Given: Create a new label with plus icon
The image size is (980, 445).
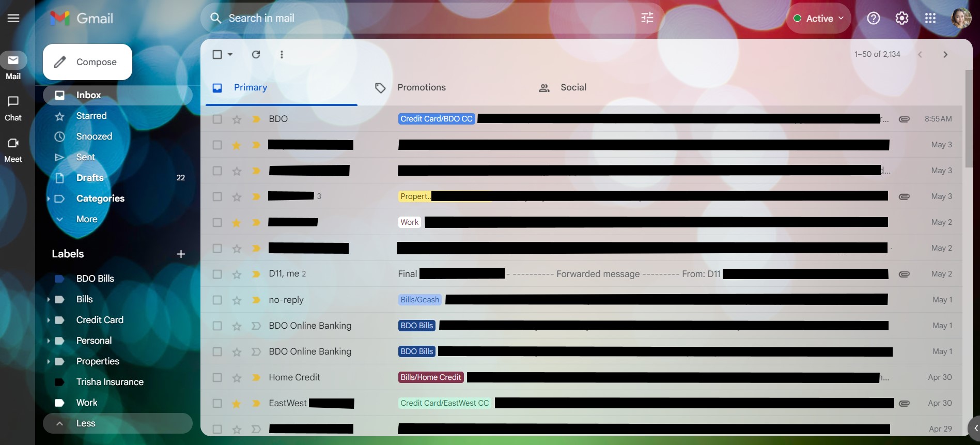Looking at the screenshot, I should tap(181, 254).
